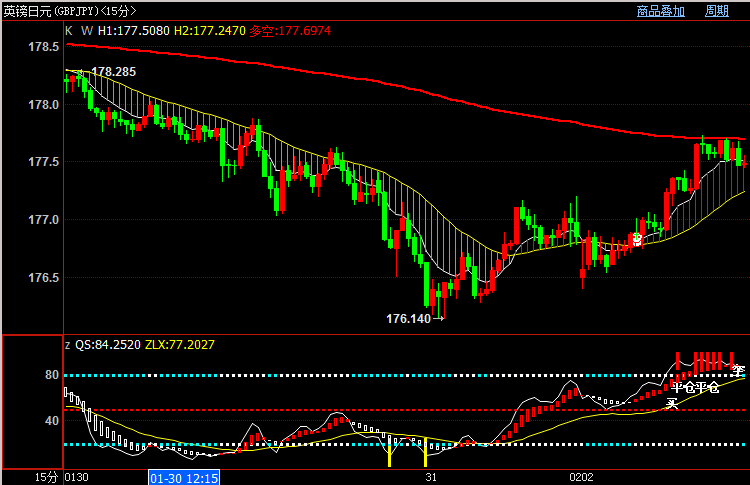Click the 0202 date label on time axis
The height and width of the screenshot is (485, 750).
[582, 478]
